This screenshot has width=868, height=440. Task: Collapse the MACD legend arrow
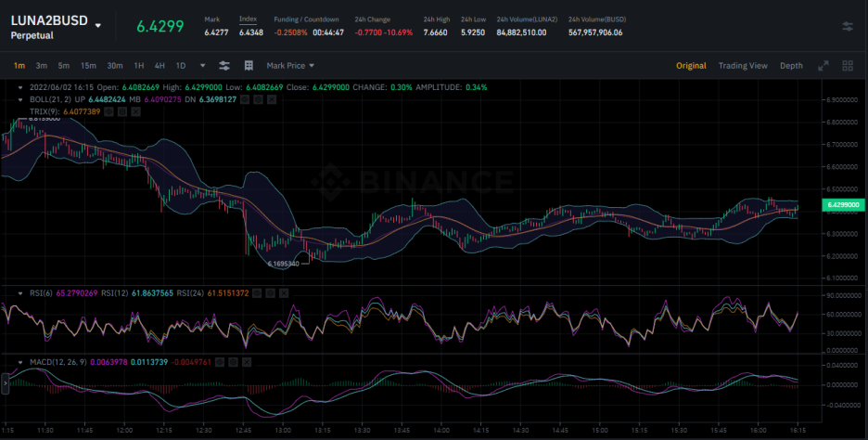pos(20,362)
